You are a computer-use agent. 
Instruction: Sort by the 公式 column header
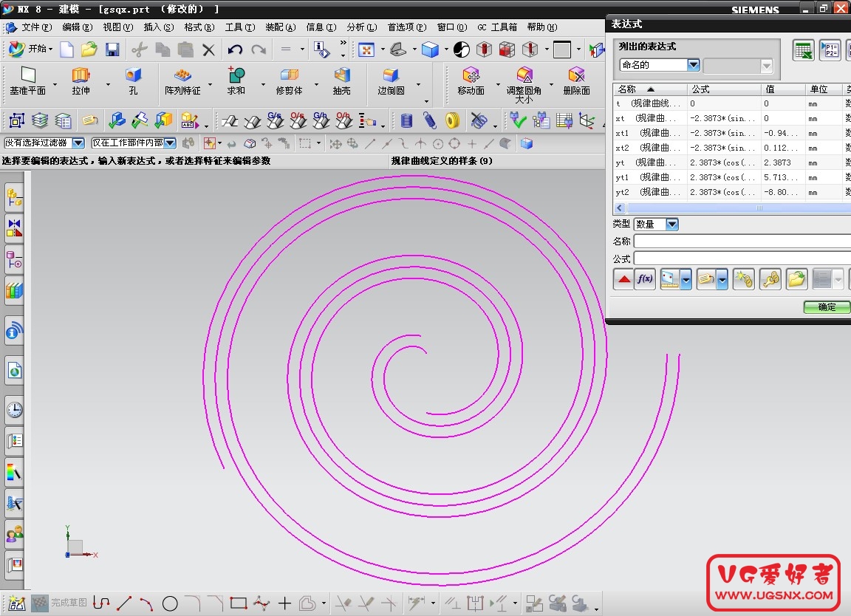724,89
